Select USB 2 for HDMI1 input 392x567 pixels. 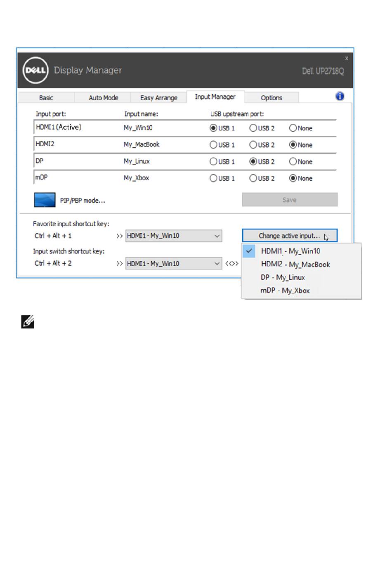click(x=253, y=128)
